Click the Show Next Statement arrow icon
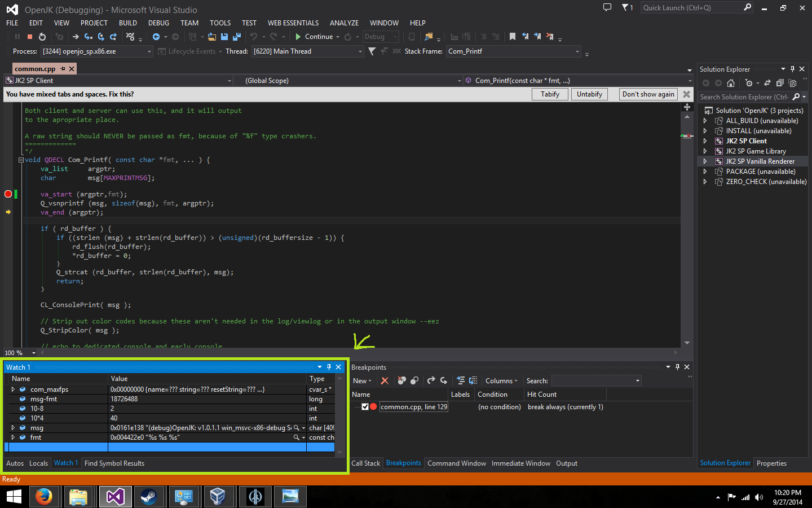This screenshot has width=812, height=508. 76,37
